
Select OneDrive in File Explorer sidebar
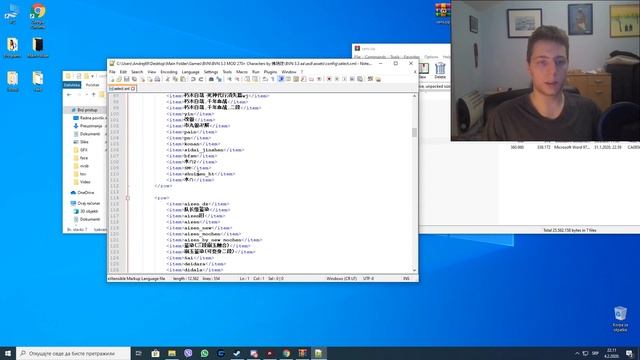click(x=86, y=192)
